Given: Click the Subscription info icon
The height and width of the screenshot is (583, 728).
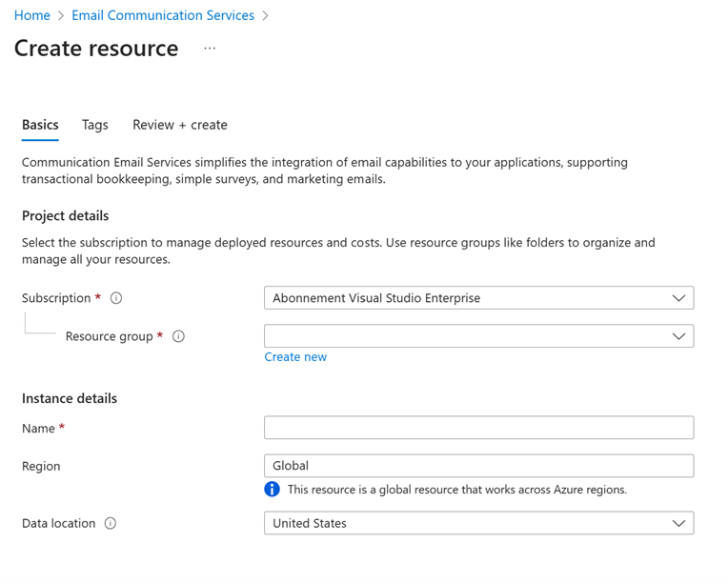Looking at the screenshot, I should pos(116,298).
